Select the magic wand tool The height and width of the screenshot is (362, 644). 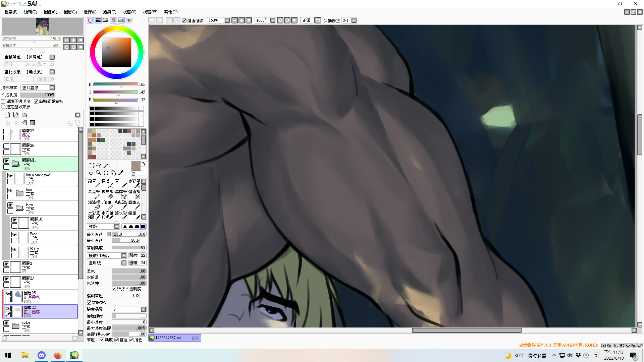(106, 166)
